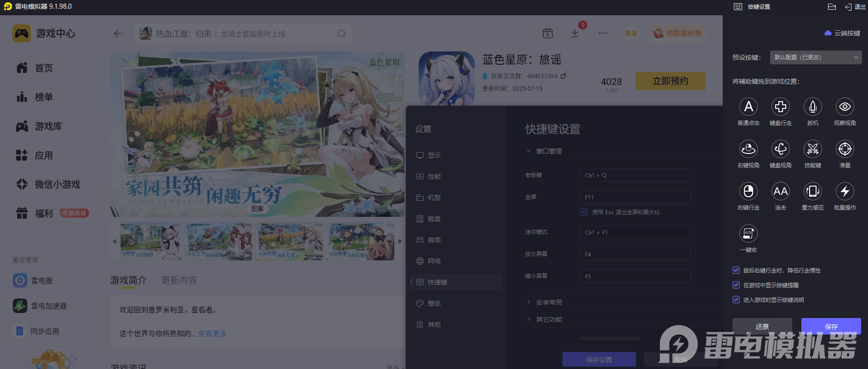This screenshot has width=868, height=369.
Task: Click the 保存 button in key settings
Action: (x=831, y=327)
